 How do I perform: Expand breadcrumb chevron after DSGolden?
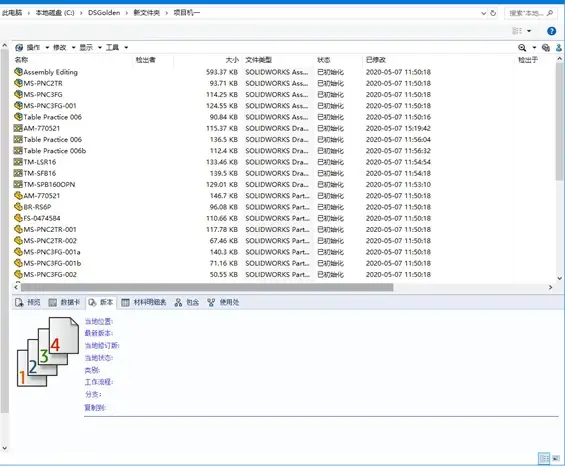[x=126, y=13]
